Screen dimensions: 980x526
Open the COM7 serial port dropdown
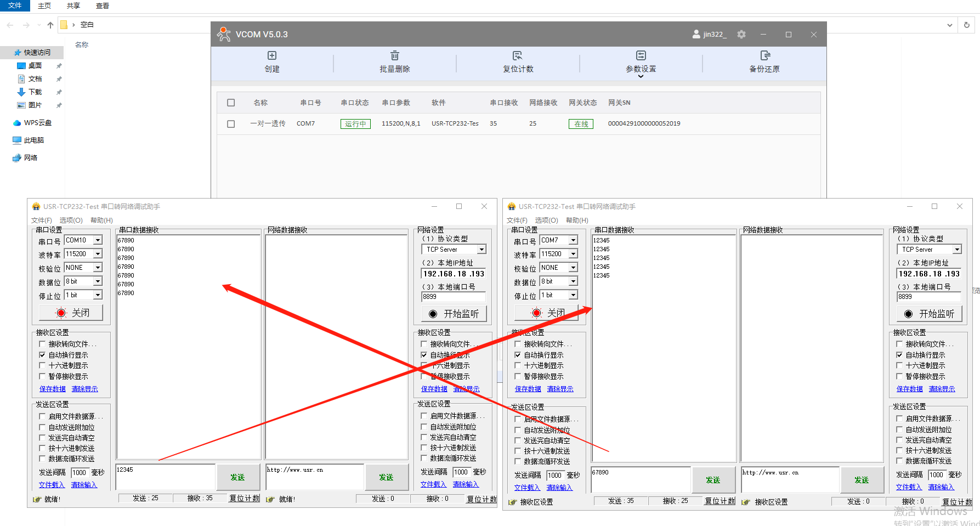[x=573, y=240]
